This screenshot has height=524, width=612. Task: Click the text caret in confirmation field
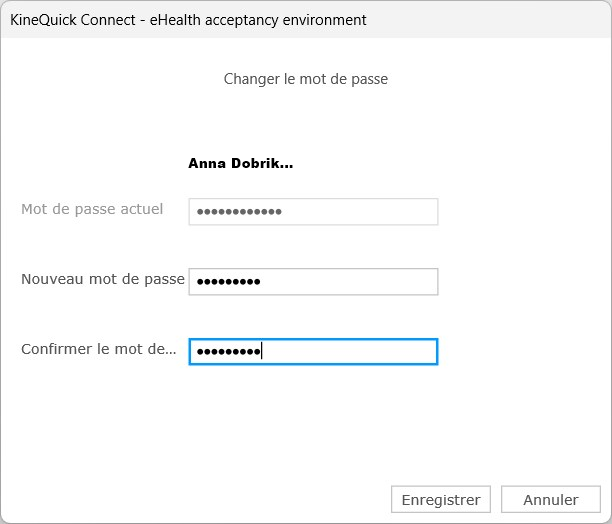point(262,350)
